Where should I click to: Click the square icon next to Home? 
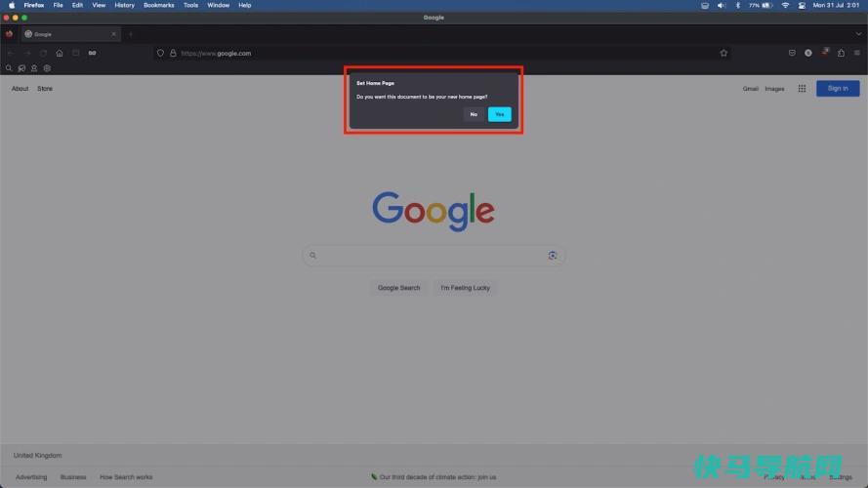click(x=76, y=53)
